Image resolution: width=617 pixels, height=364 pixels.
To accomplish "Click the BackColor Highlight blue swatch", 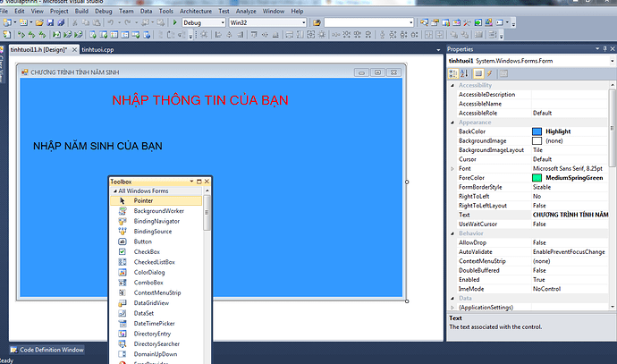I will 537,131.
